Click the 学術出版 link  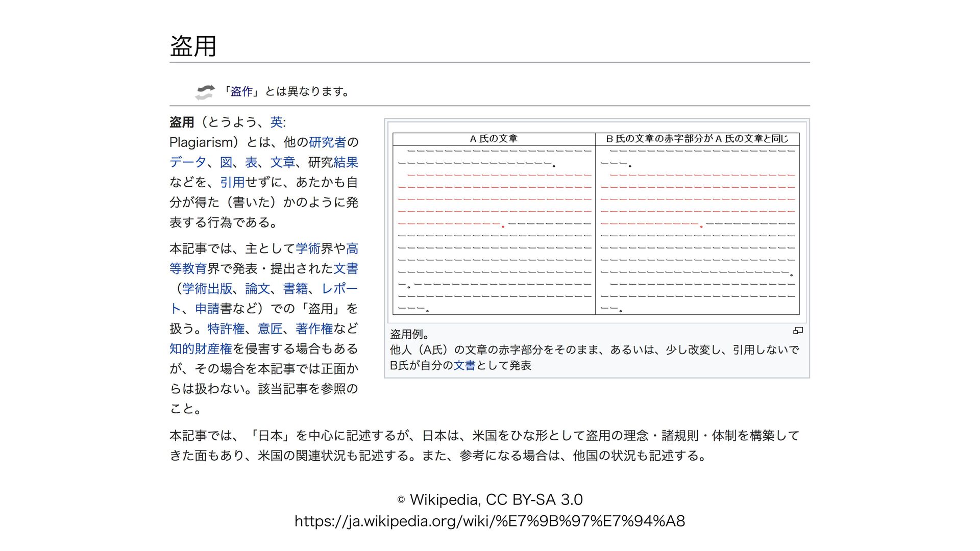coord(207,289)
